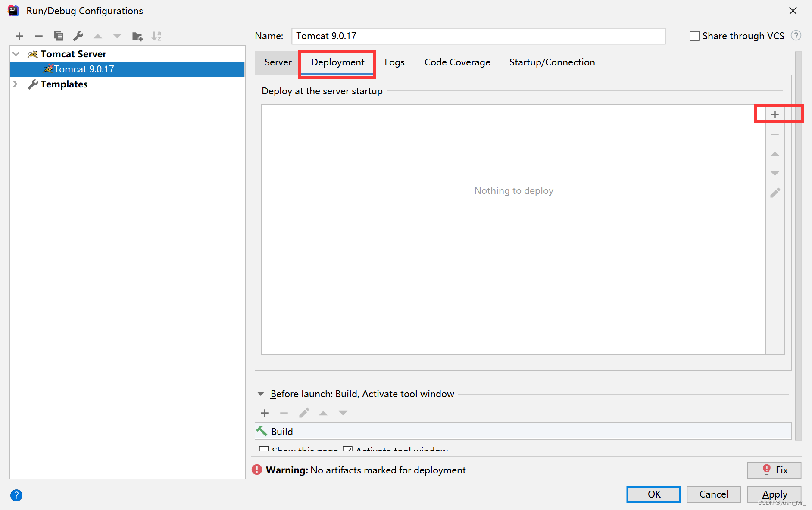The height and width of the screenshot is (510, 812).
Task: Move Before launch task down
Action: coord(343,413)
